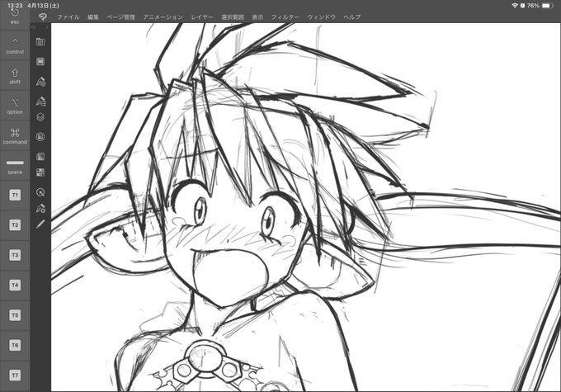Tap the 13:23 clock in status bar

[x=15, y=6]
